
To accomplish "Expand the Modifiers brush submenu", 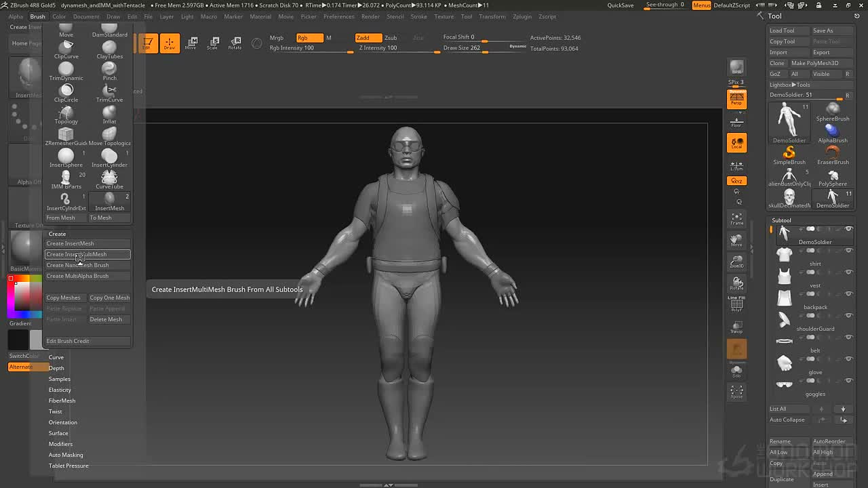I will click(60, 444).
